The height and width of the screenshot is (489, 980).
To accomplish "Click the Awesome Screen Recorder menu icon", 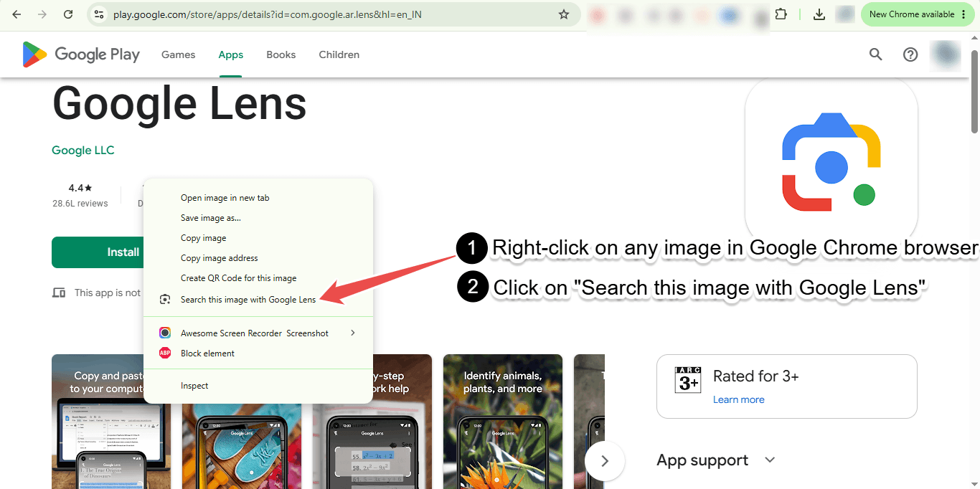I will click(x=165, y=333).
